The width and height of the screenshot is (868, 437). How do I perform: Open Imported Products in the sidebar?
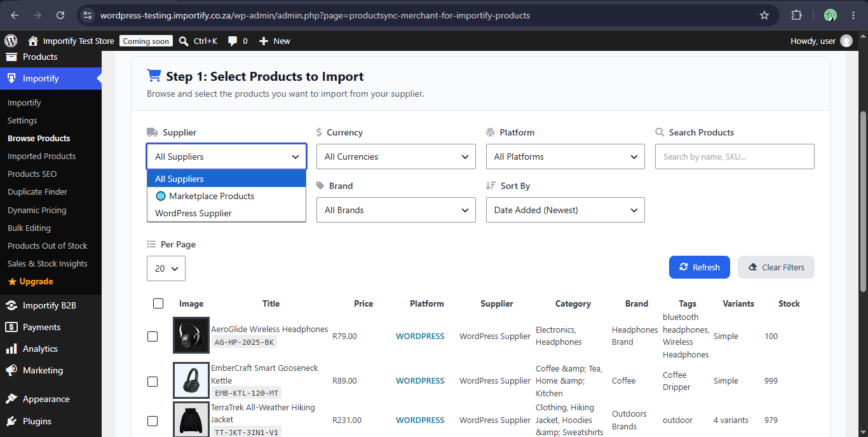pyautogui.click(x=42, y=156)
